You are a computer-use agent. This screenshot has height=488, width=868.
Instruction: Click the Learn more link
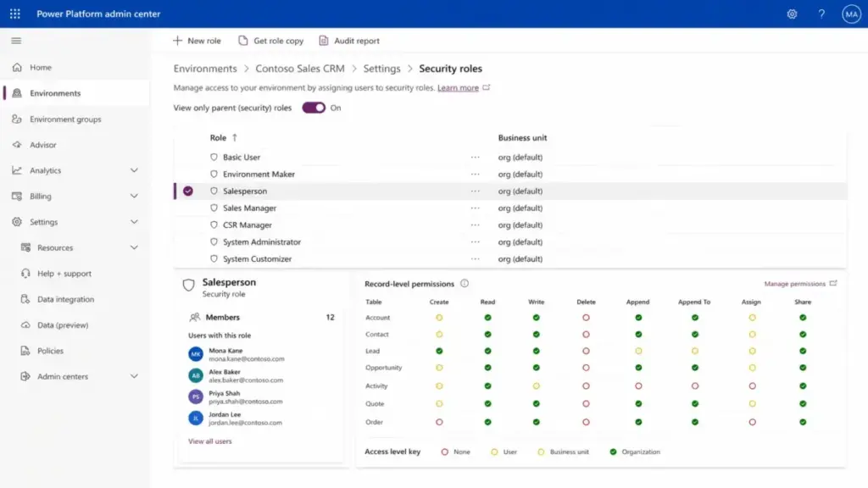click(x=458, y=87)
